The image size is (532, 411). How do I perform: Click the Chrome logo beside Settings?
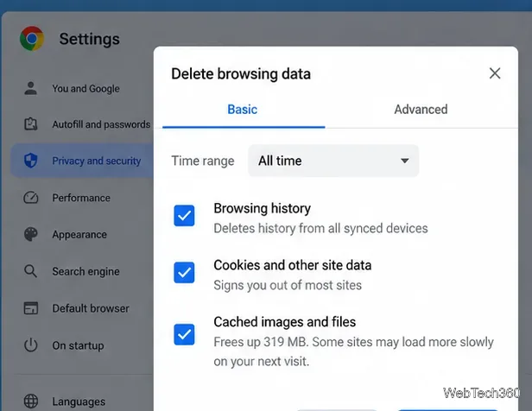pos(32,39)
